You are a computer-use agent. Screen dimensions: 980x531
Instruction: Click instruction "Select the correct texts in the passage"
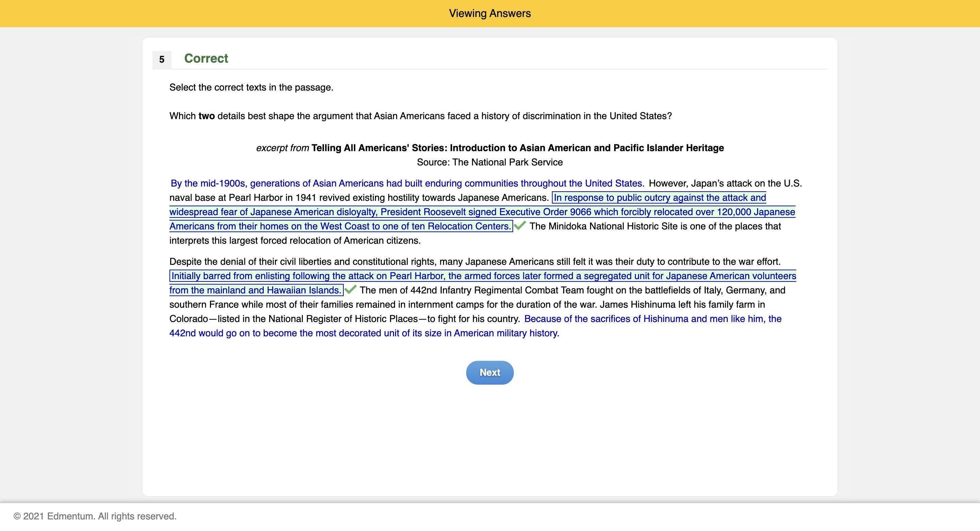pyautogui.click(x=251, y=87)
